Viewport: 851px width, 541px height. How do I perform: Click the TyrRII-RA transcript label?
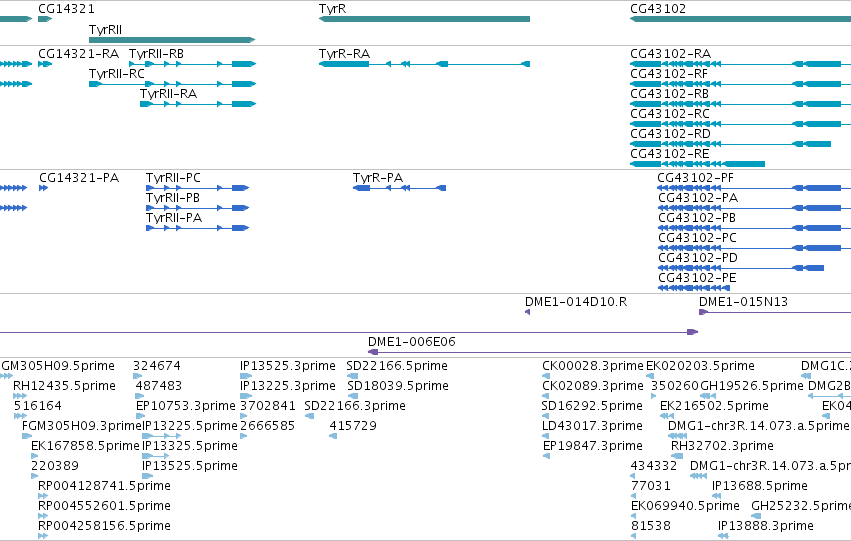[x=168, y=94]
